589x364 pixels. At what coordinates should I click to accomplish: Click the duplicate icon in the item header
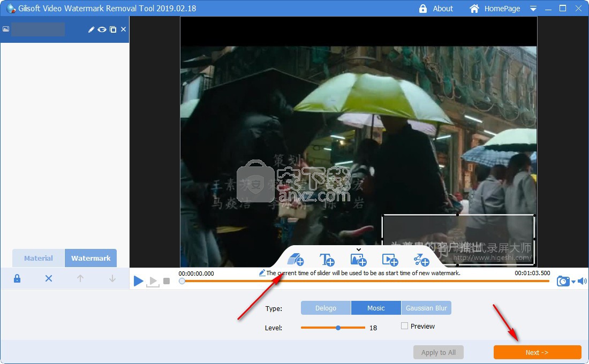pyautogui.click(x=112, y=29)
